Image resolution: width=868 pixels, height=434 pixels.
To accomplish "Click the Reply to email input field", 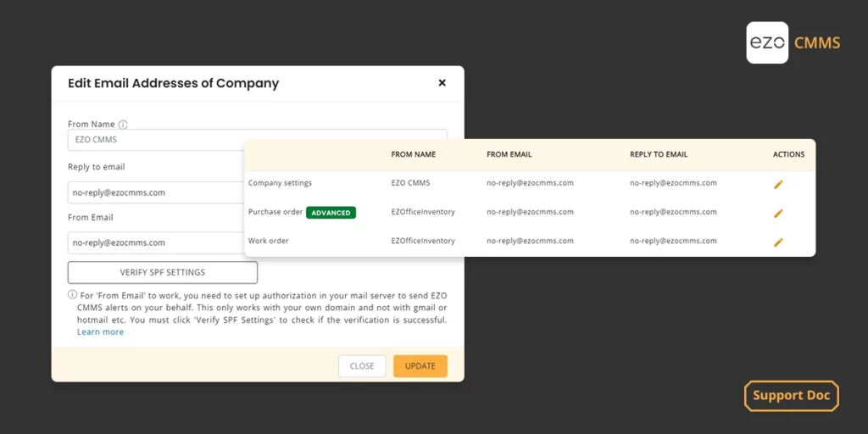I will pyautogui.click(x=156, y=192).
